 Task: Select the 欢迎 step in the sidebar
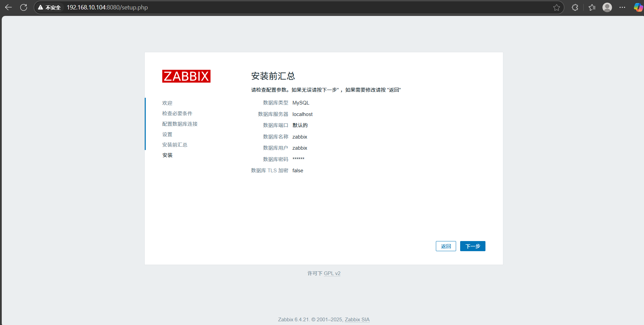(167, 103)
